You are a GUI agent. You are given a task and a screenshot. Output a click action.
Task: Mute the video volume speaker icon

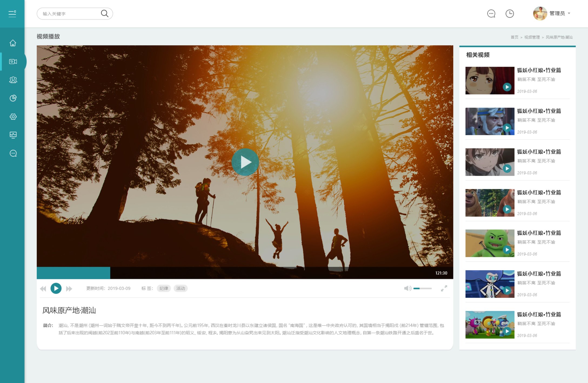pos(407,288)
